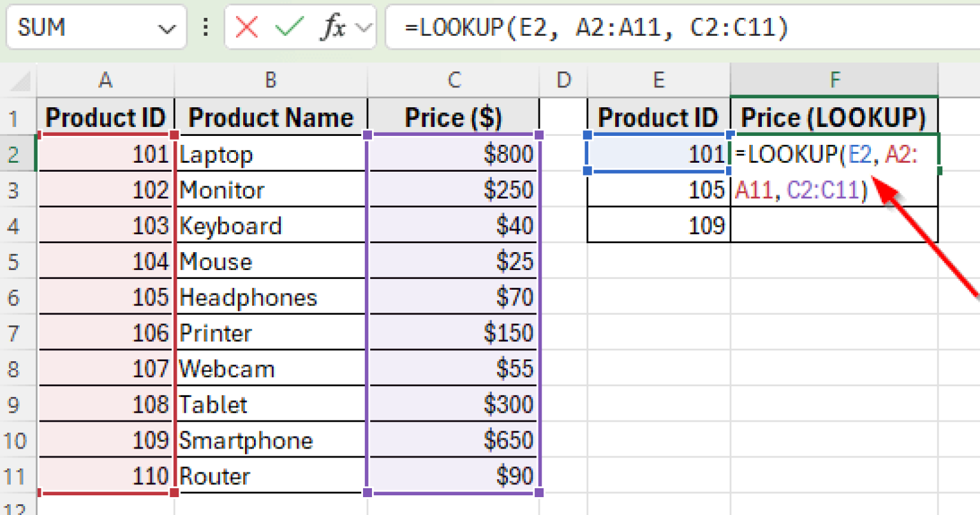Select the Price (LOOKUP) header cell
This screenshot has width=980, height=515.
833,117
